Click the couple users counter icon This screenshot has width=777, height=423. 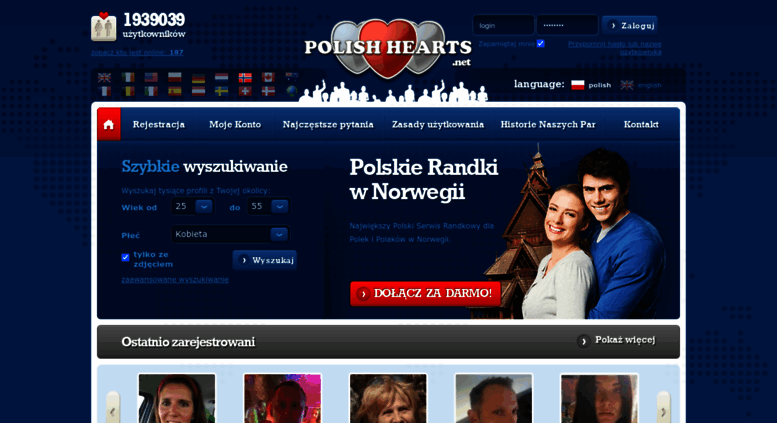[x=104, y=26]
